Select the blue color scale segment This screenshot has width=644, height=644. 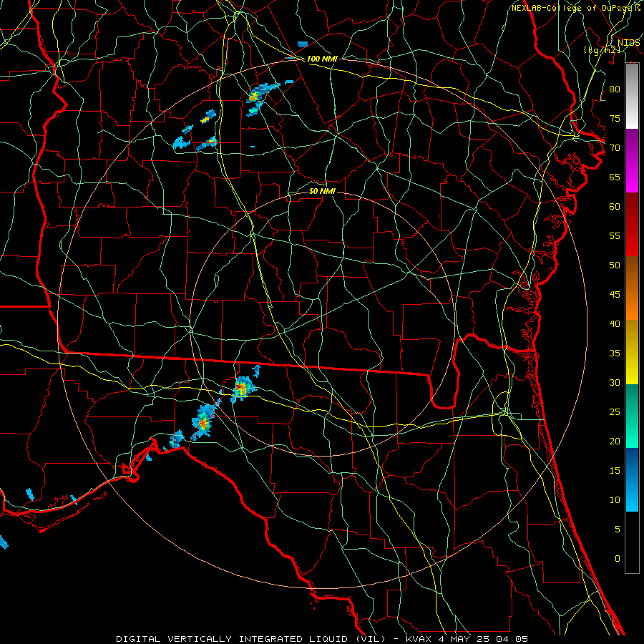click(x=632, y=479)
